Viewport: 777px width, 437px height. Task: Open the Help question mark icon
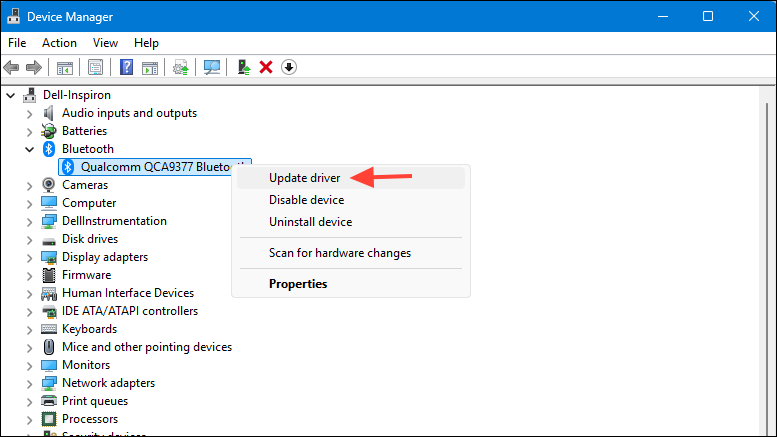126,67
